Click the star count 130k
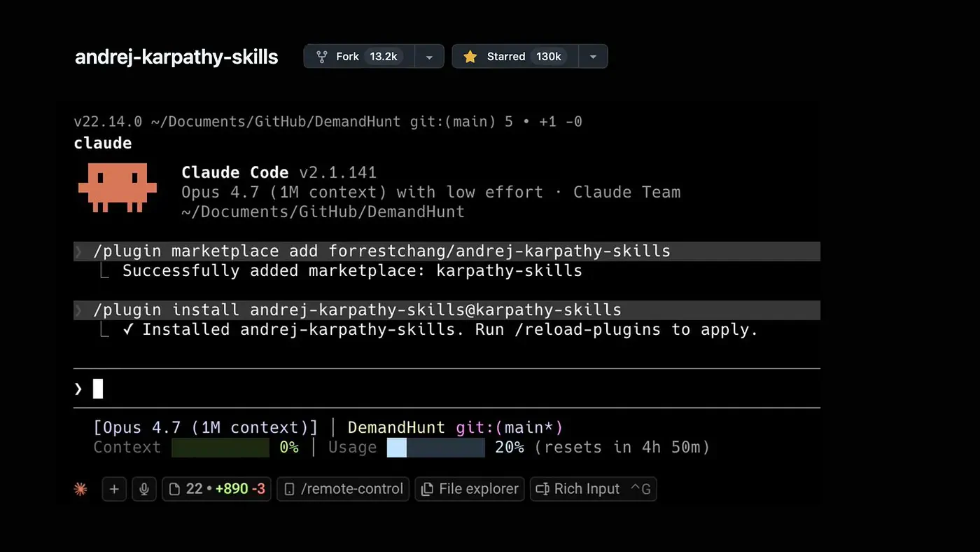Image resolution: width=980 pixels, height=552 pixels. pyautogui.click(x=549, y=57)
